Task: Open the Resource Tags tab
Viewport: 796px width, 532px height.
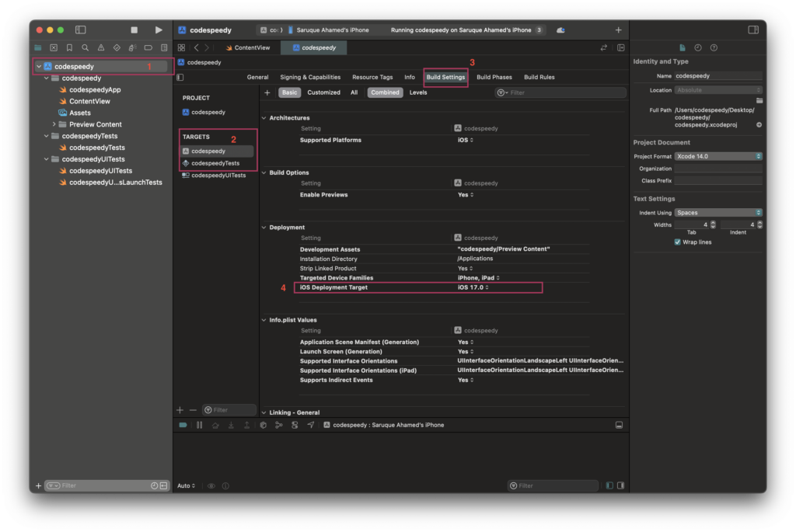Action: (372, 77)
